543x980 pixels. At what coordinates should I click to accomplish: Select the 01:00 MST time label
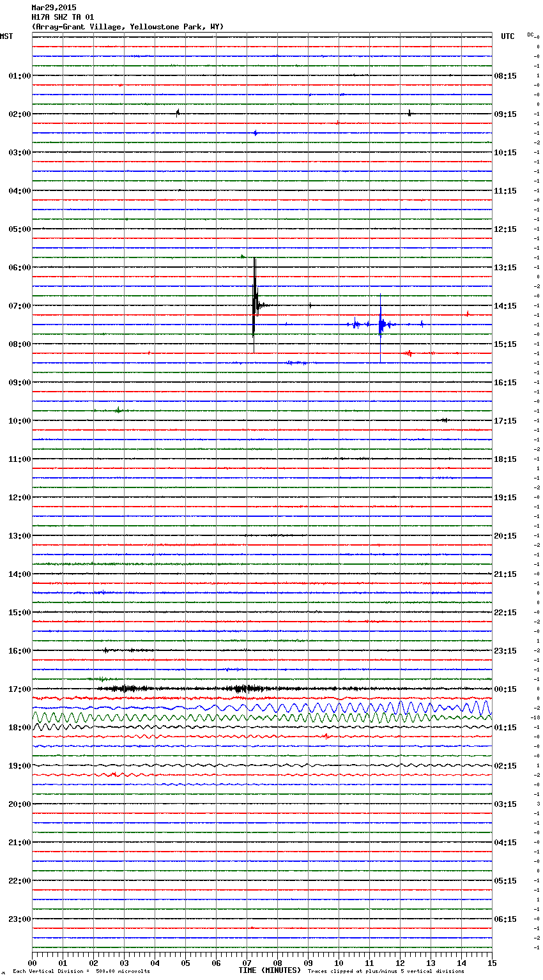click(19, 76)
